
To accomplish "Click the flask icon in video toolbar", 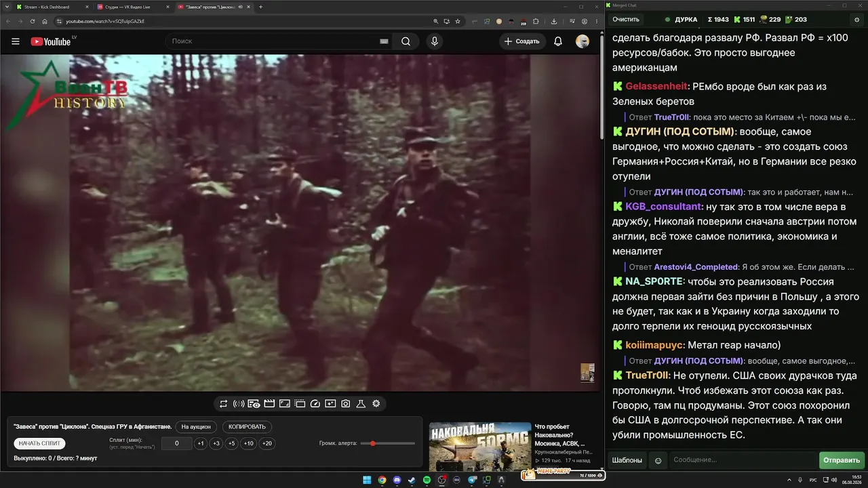I will pyautogui.click(x=361, y=404).
